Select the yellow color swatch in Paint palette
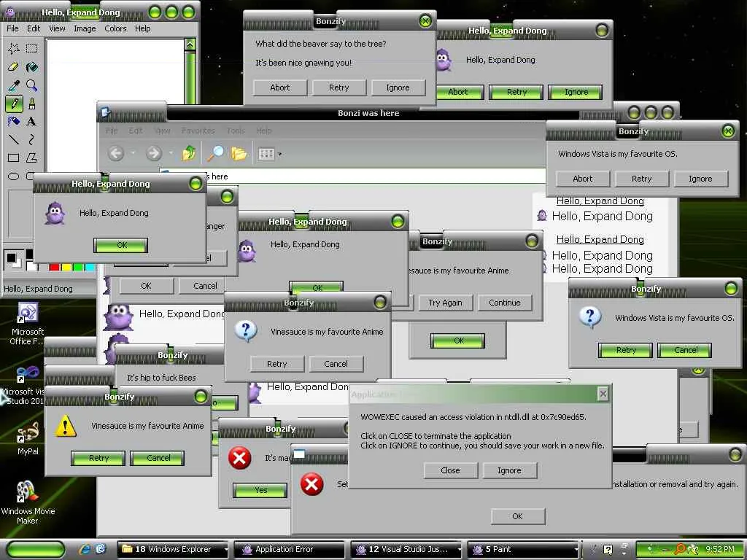This screenshot has width=747, height=560. pyautogui.click(x=66, y=267)
